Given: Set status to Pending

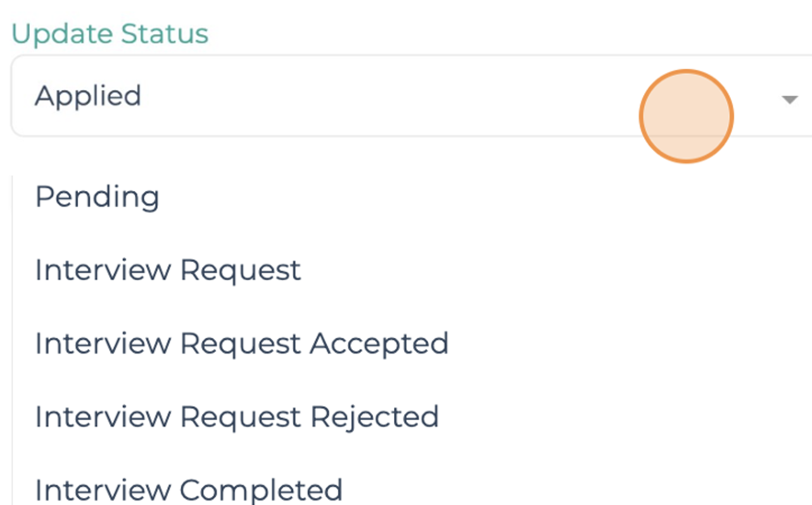Looking at the screenshot, I should click(x=97, y=197).
